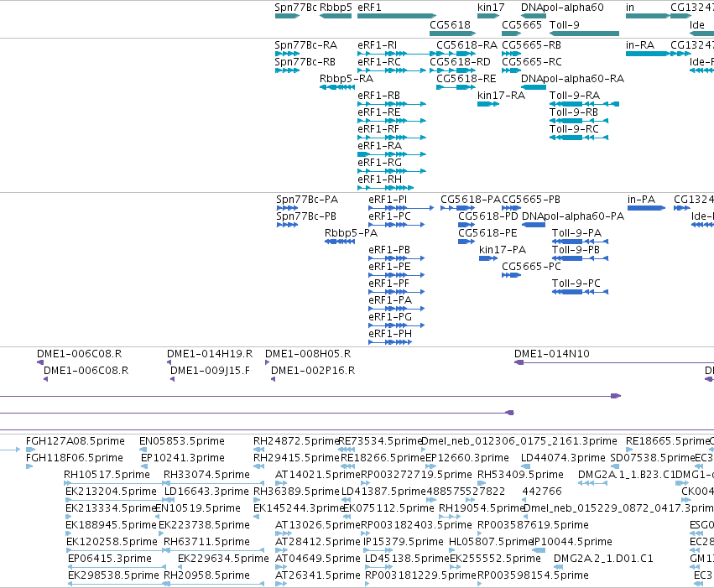
Task: Click protein Rbbp5-PA
Action: click(351, 233)
